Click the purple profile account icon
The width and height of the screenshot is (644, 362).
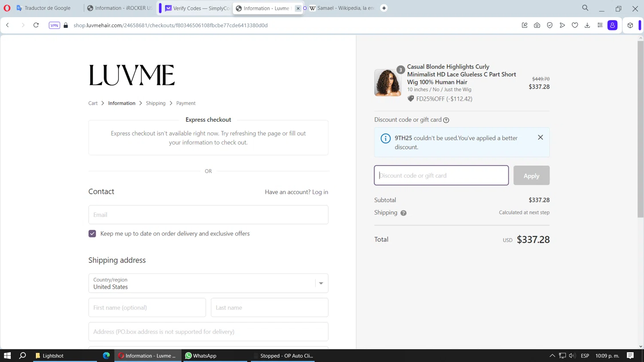613,25
